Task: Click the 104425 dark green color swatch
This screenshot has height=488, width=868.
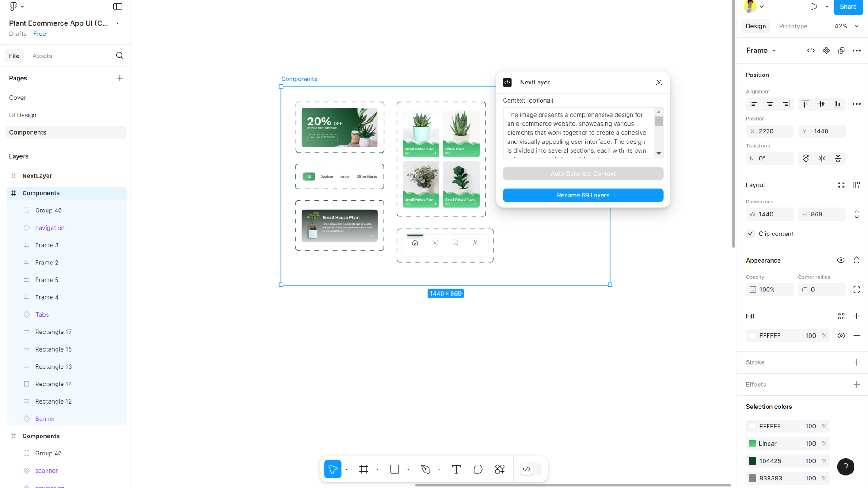Action: (x=752, y=461)
